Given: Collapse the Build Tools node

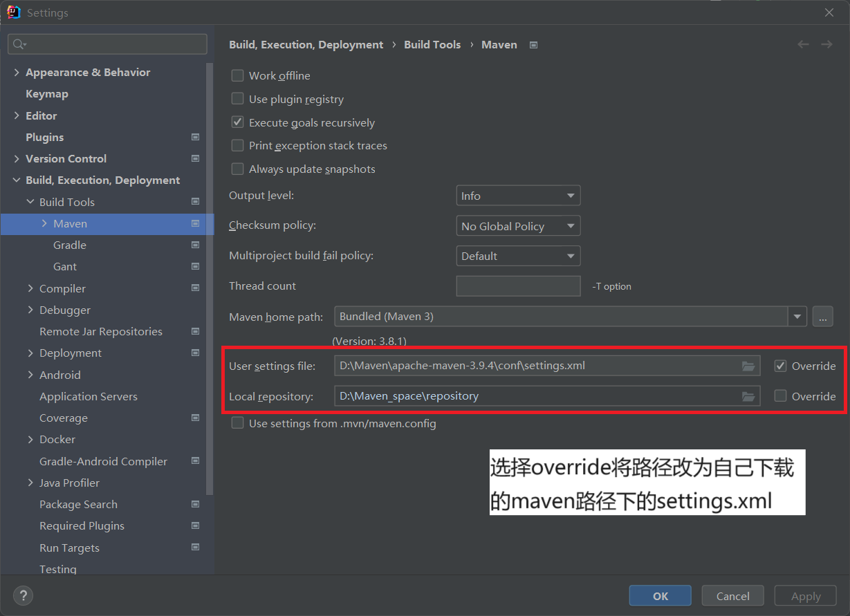Looking at the screenshot, I should pyautogui.click(x=30, y=202).
